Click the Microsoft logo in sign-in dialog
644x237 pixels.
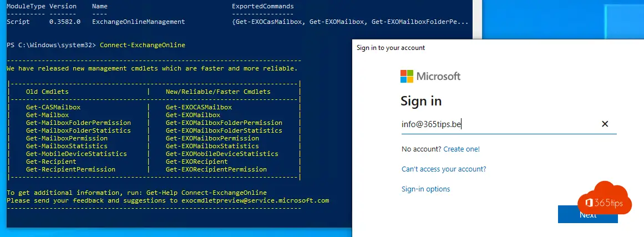430,77
